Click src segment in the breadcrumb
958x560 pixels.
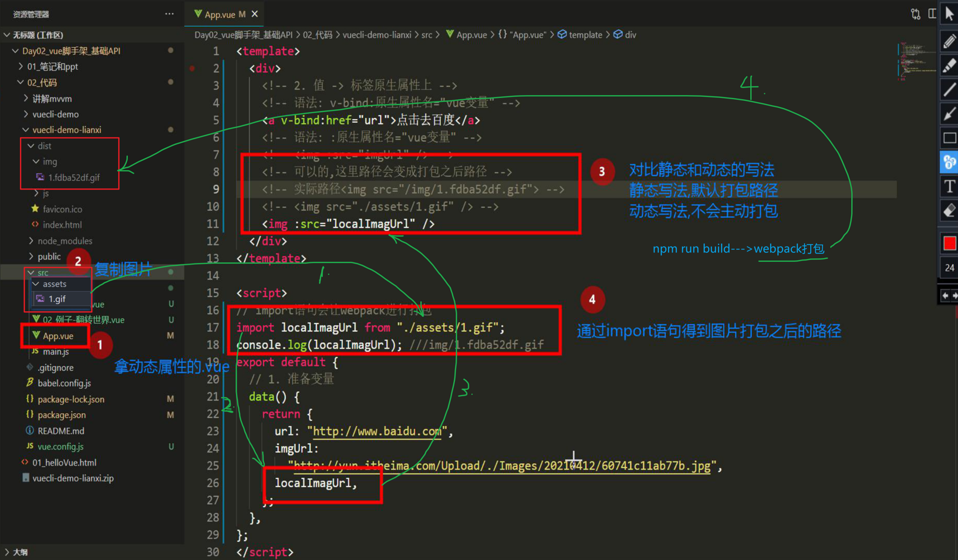click(427, 35)
